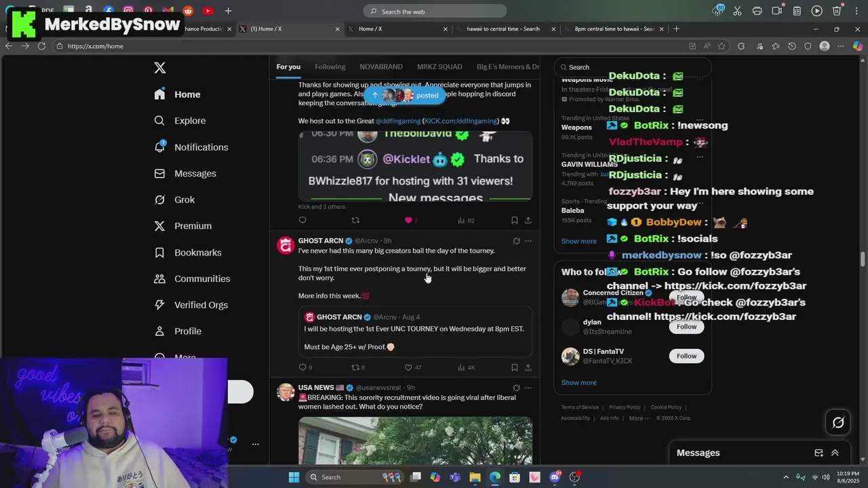Switch to the For you tab

[288, 66]
